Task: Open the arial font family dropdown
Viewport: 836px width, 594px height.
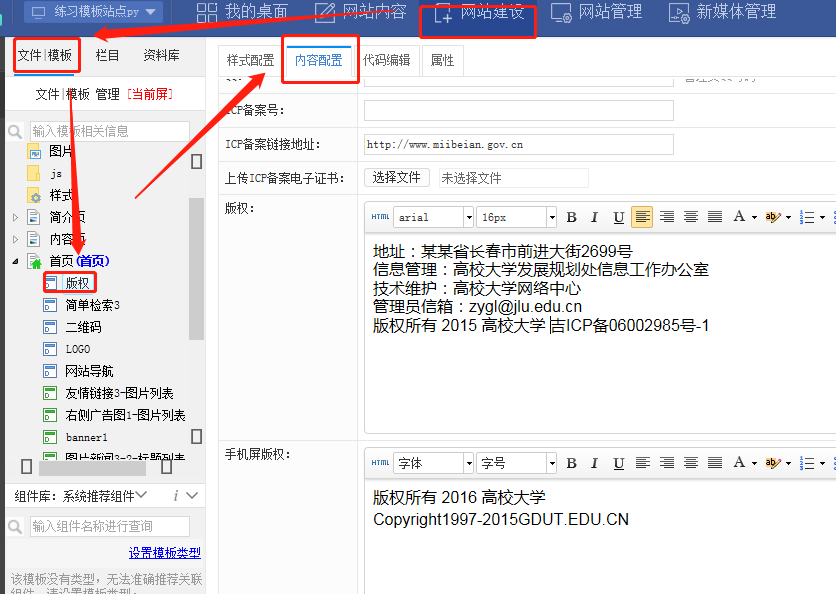Action: click(434, 217)
